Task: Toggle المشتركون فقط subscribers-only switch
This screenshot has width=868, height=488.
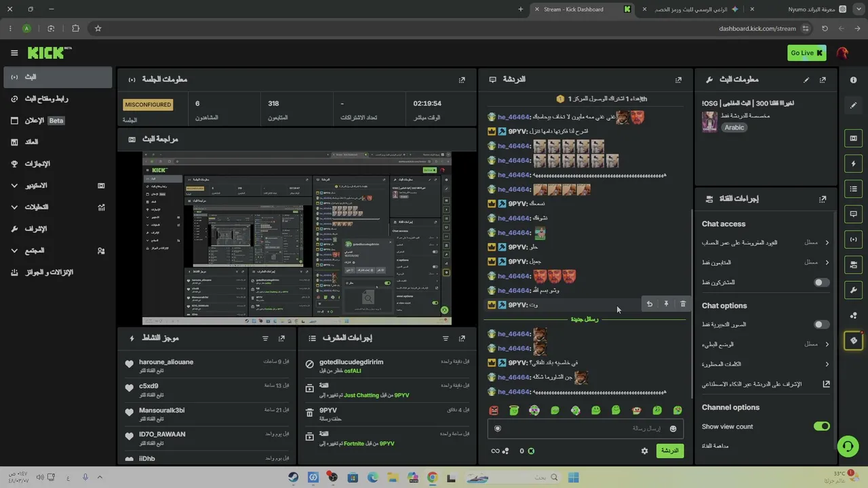Action: [x=821, y=283]
